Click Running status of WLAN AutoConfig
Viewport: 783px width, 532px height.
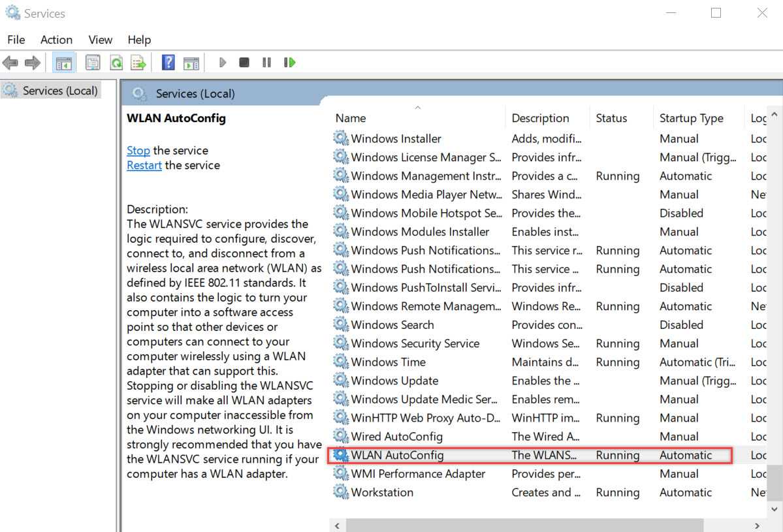618,455
